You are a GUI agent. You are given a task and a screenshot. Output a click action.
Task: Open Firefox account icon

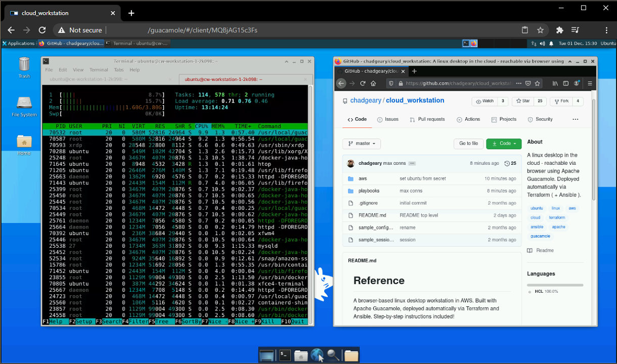[577, 83]
